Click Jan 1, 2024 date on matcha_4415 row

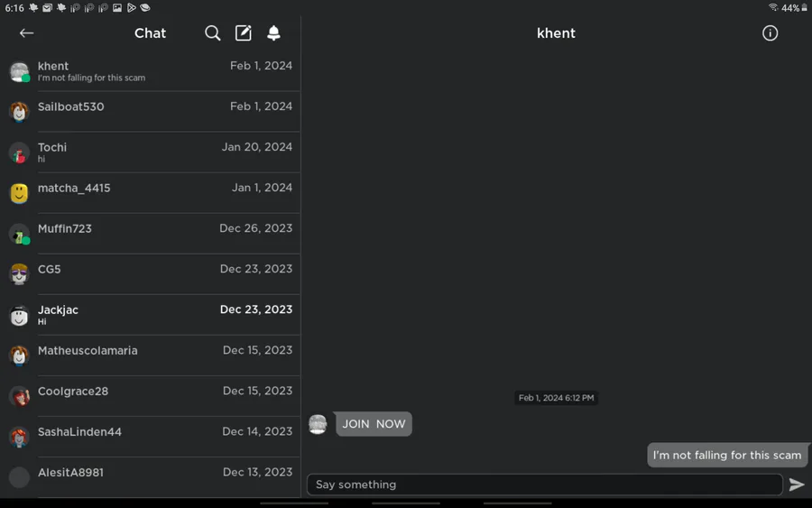click(x=262, y=188)
